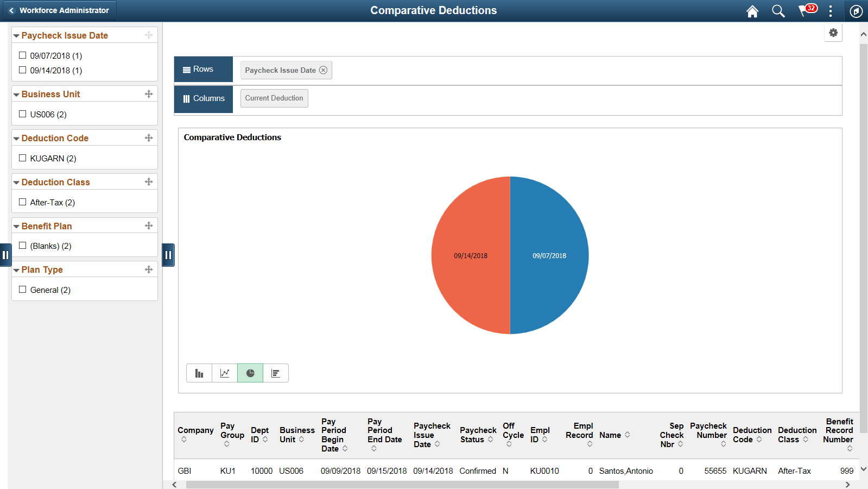Click the Current Deduction column chip
Viewport: 868px width, 489px height.
pos(274,98)
